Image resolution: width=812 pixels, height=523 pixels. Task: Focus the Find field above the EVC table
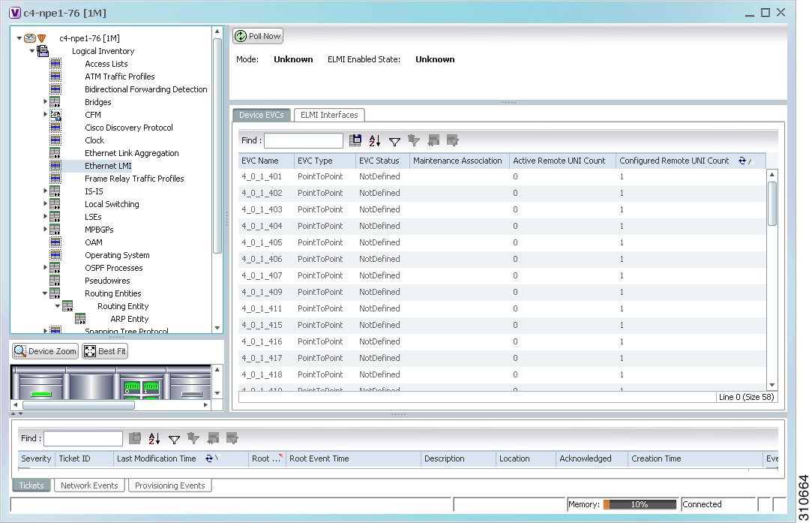point(304,140)
